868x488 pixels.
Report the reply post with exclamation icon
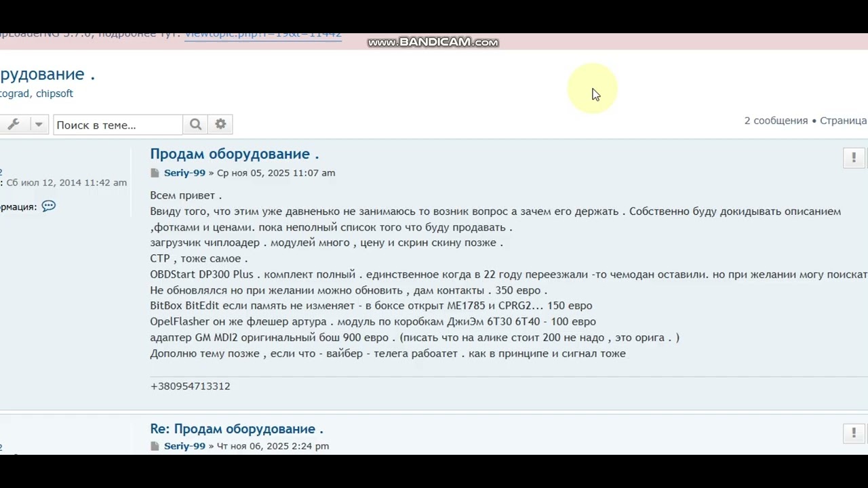click(x=854, y=432)
